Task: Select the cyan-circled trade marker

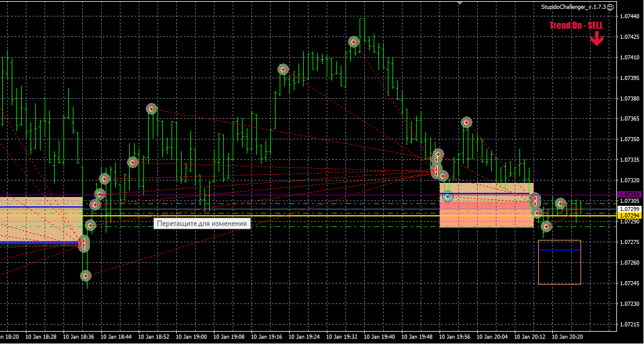Action: pyautogui.click(x=448, y=196)
